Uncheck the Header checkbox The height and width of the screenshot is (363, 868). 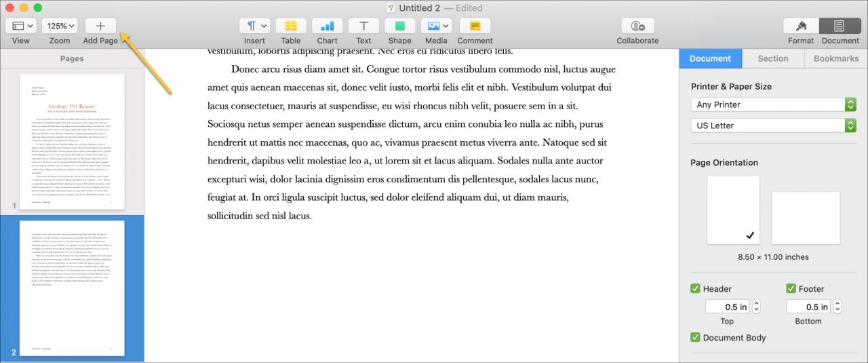coord(695,288)
